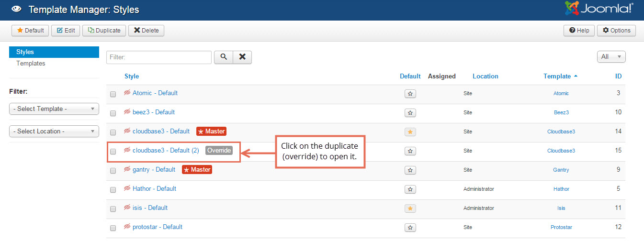Open the isis - Default style link
Screen dimensions: 644x241
(150, 208)
